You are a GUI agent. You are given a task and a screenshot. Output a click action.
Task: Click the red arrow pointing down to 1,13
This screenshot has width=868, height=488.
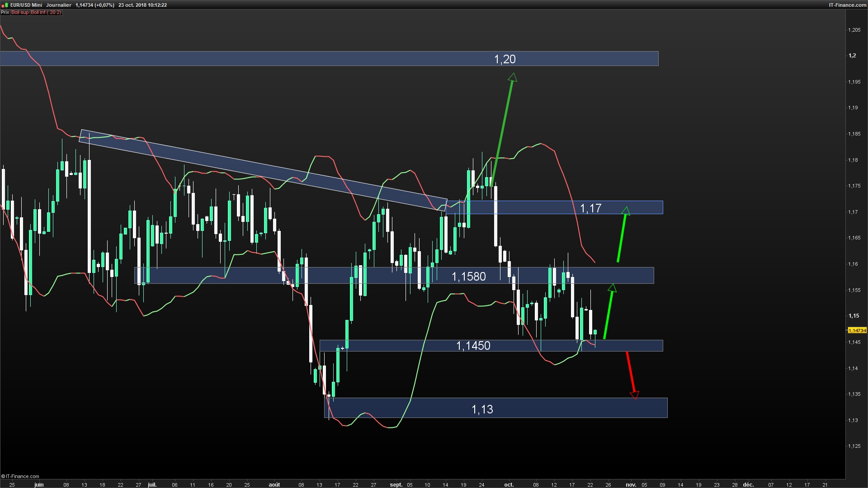tap(631, 374)
